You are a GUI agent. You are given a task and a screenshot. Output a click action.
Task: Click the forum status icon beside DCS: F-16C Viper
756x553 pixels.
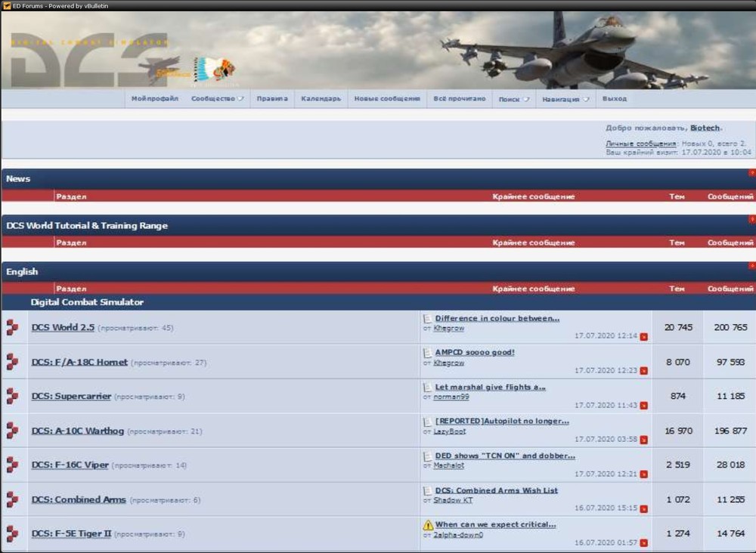(x=13, y=465)
